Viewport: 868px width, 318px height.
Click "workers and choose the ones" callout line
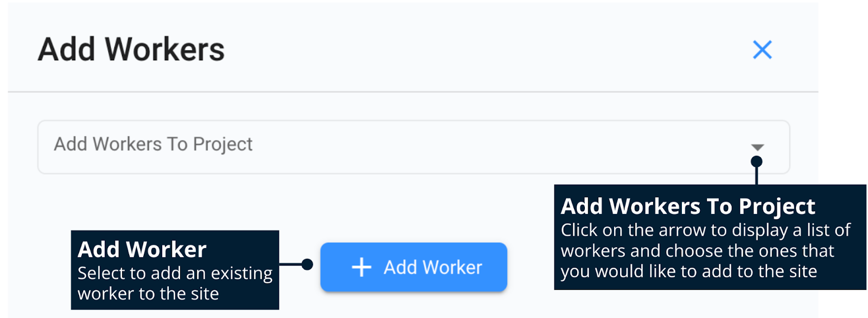(x=697, y=250)
